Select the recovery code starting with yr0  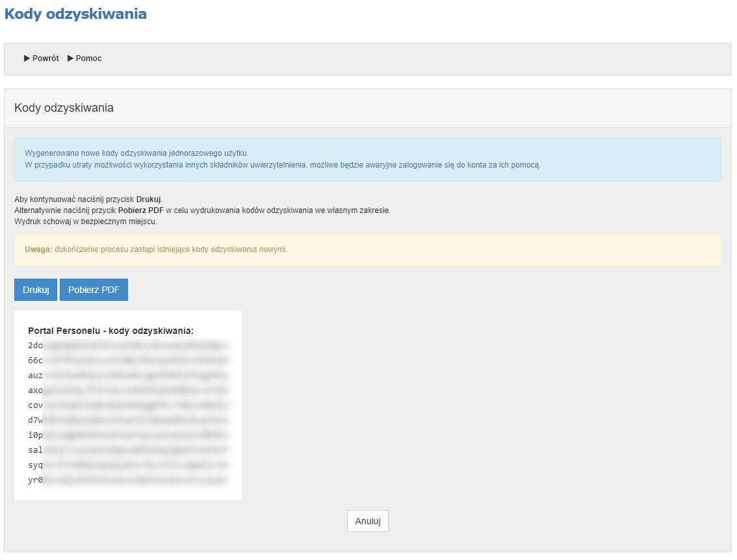pyautogui.click(x=128, y=480)
